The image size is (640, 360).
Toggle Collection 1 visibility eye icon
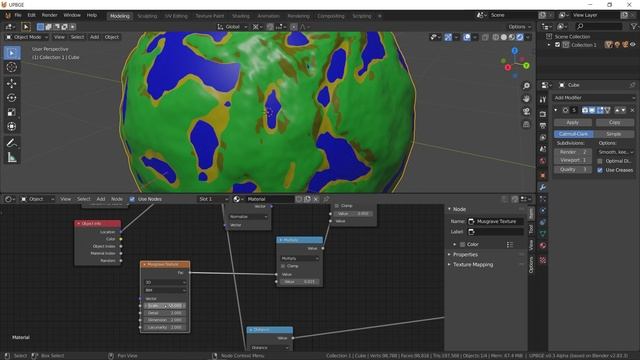633,45
